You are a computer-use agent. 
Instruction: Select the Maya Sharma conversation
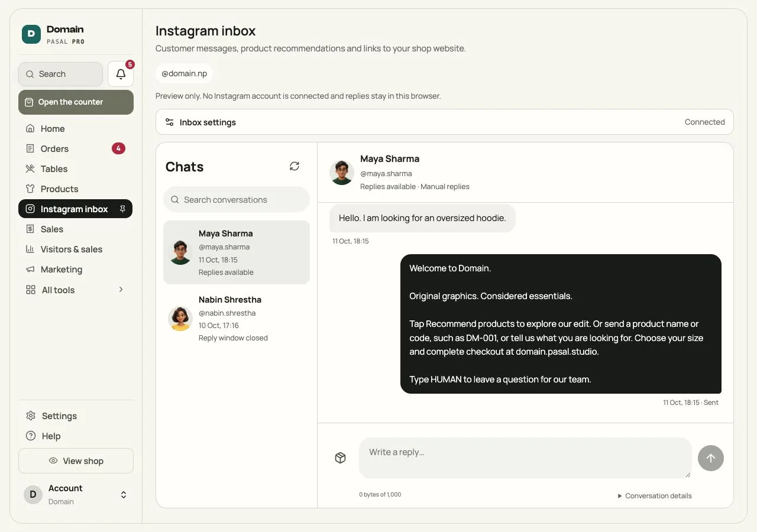click(x=237, y=252)
